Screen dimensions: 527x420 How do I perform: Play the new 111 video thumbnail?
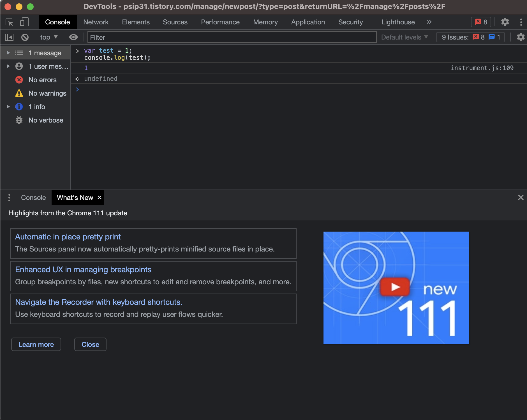click(x=396, y=288)
